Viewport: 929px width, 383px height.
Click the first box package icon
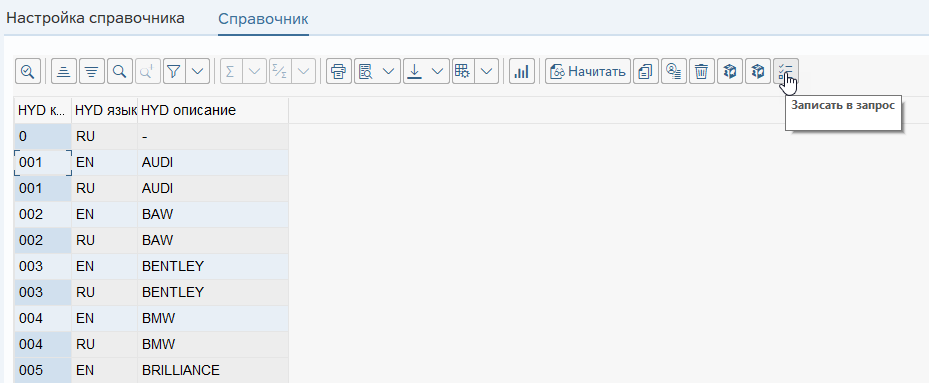click(730, 72)
